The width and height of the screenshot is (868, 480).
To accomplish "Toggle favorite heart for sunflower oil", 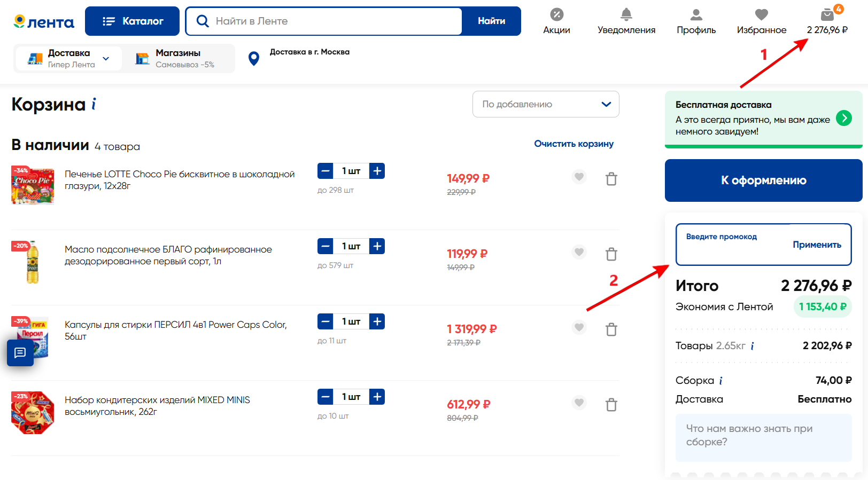I will [579, 252].
